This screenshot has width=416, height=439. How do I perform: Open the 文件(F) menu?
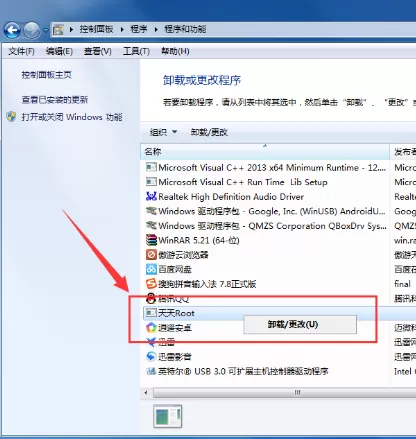[21, 51]
